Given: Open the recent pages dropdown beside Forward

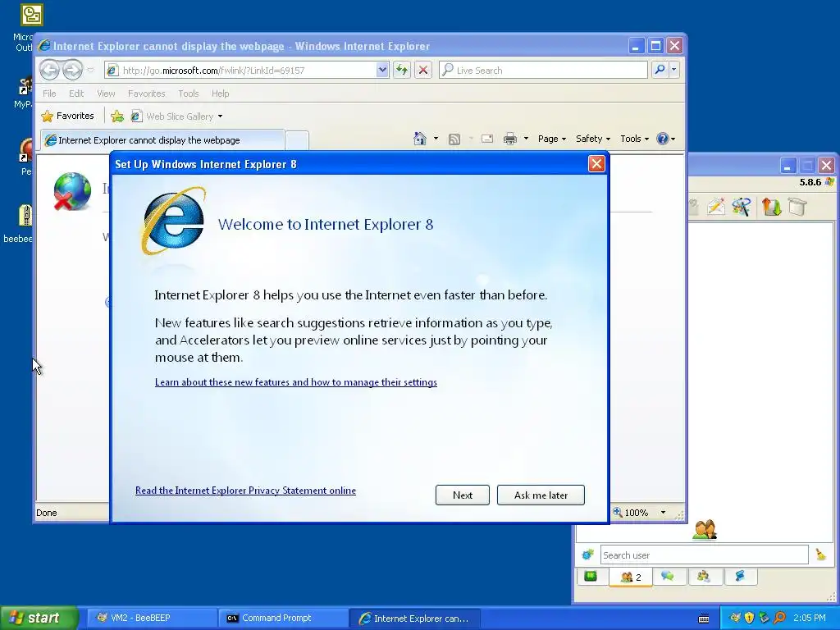Looking at the screenshot, I should (x=90, y=71).
